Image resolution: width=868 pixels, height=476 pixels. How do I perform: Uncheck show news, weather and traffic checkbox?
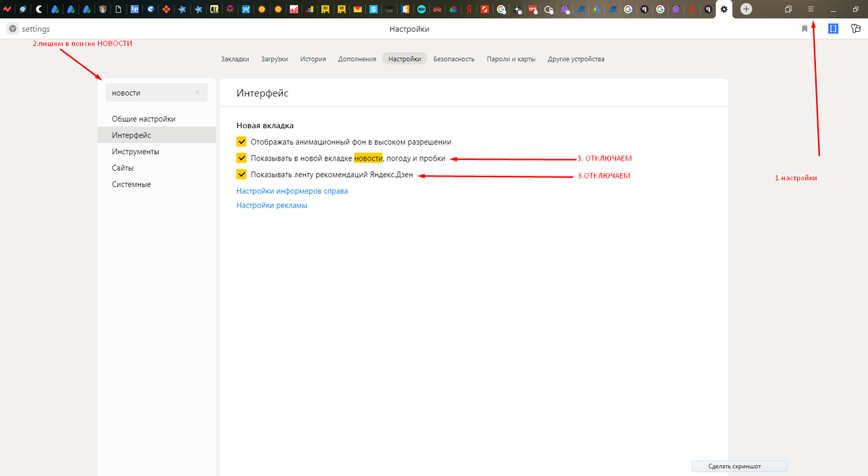(242, 158)
